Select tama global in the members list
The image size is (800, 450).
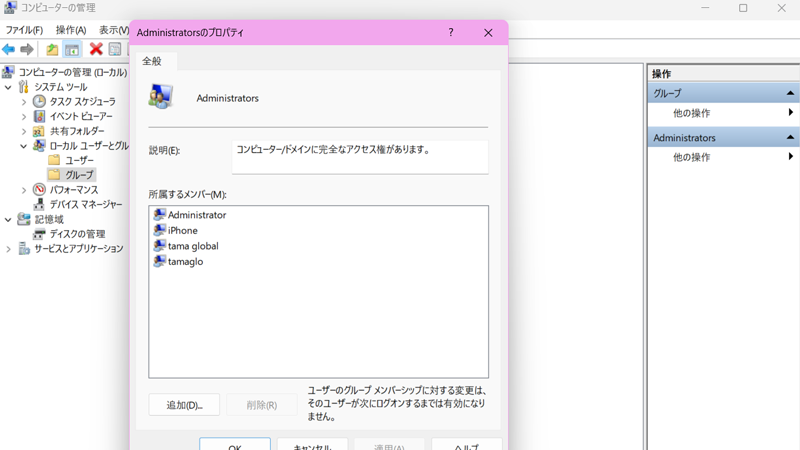(193, 246)
